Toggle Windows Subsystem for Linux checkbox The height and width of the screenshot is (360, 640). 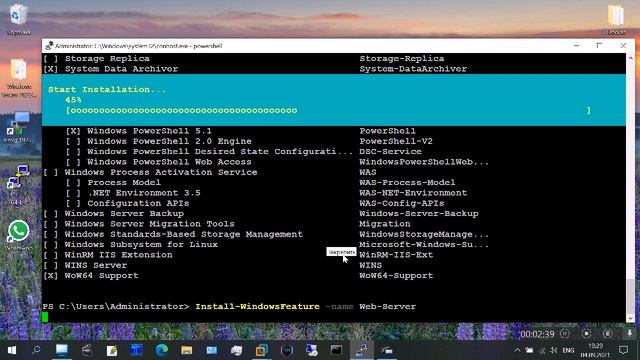click(x=51, y=244)
